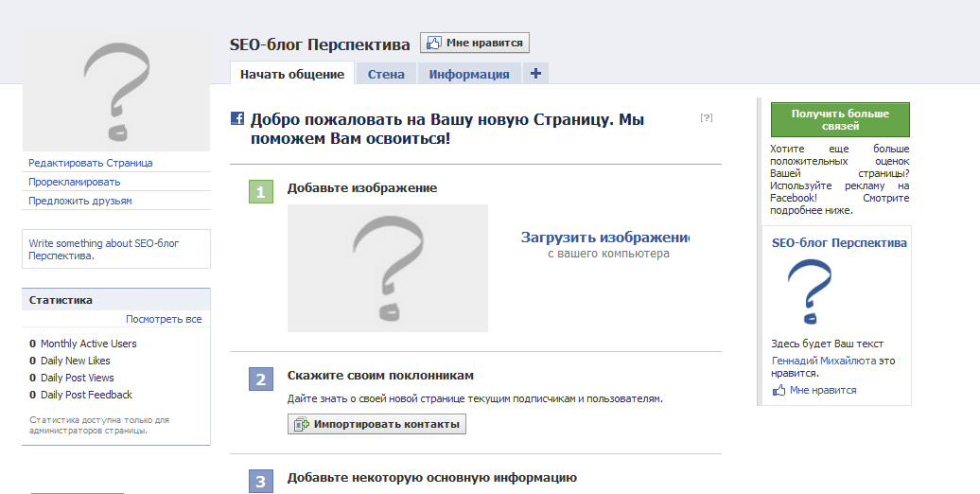Click "Импортировать контакты" button
Viewport: 980px width, 494px height.
coord(376,424)
